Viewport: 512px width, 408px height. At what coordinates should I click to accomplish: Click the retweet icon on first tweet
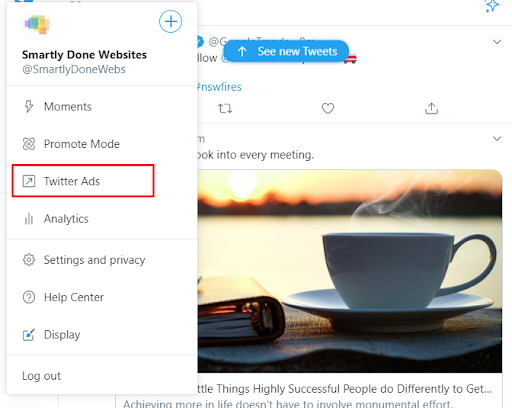point(225,108)
